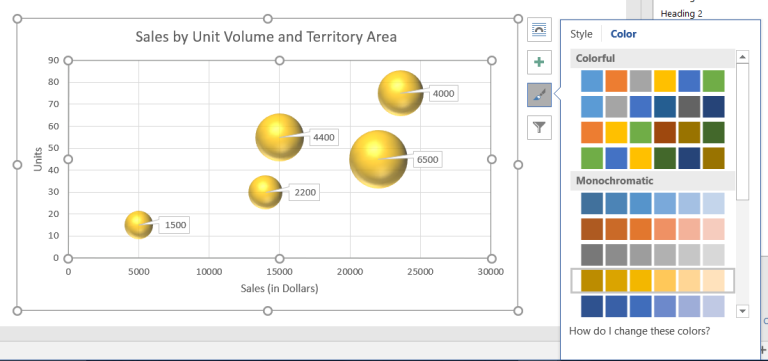768x361 pixels.
Task: Open the Layout Options button
Action: point(539,30)
